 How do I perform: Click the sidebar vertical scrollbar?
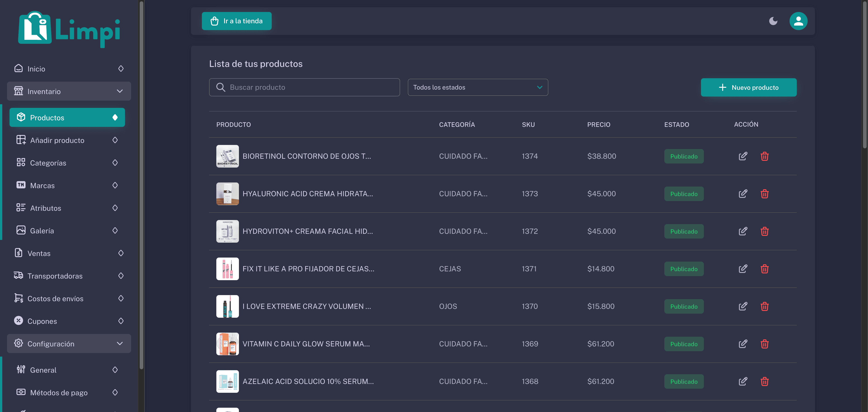point(142,185)
